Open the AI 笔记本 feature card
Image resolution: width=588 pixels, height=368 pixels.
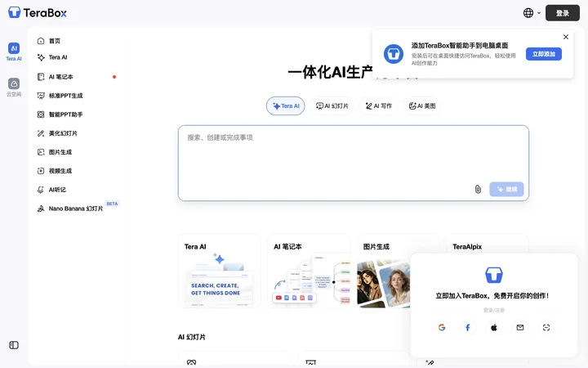(309, 272)
